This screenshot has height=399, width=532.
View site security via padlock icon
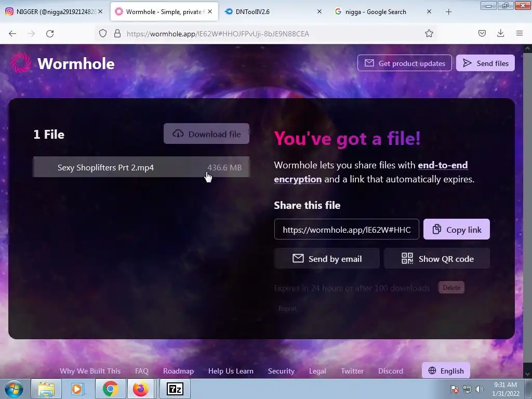(x=117, y=33)
